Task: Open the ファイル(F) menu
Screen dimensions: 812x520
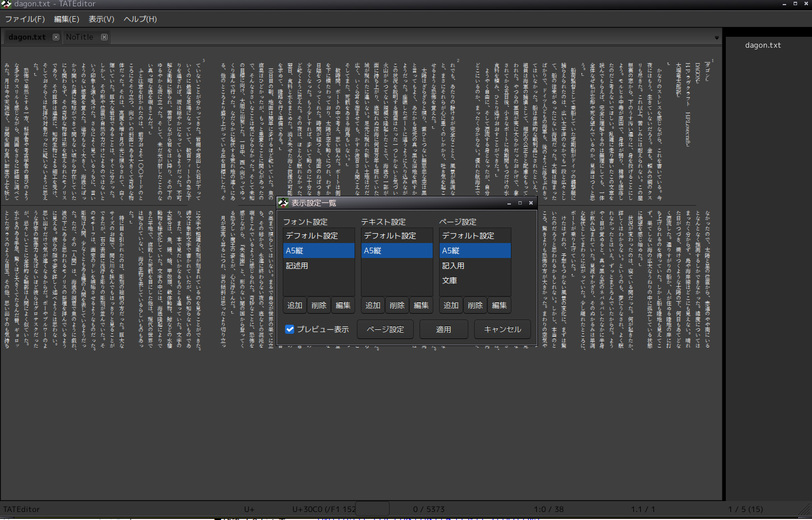Action: tap(25, 19)
